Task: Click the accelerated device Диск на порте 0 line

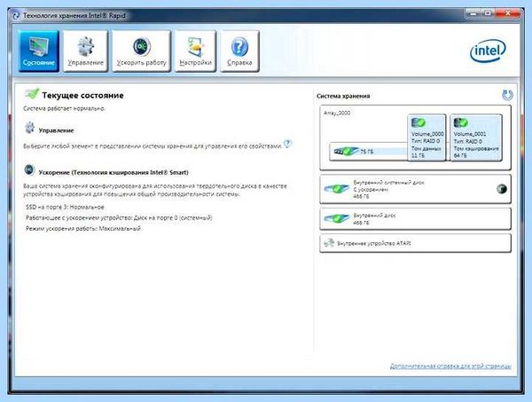Action: (119, 218)
